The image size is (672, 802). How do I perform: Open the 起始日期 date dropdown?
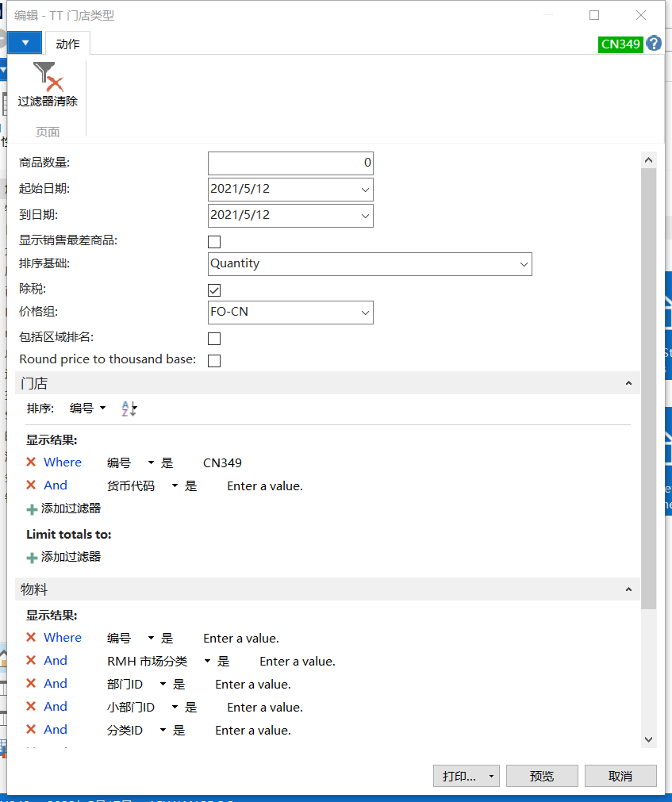click(365, 190)
